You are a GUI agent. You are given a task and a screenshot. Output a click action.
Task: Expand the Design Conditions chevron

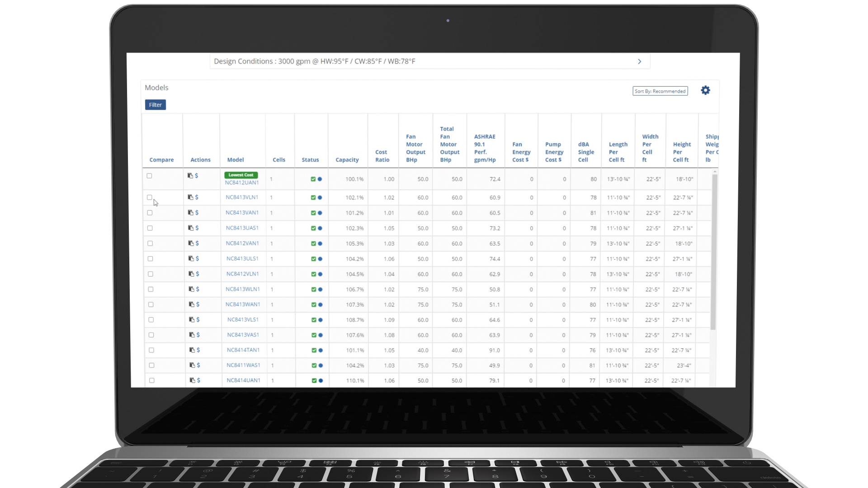click(x=639, y=61)
